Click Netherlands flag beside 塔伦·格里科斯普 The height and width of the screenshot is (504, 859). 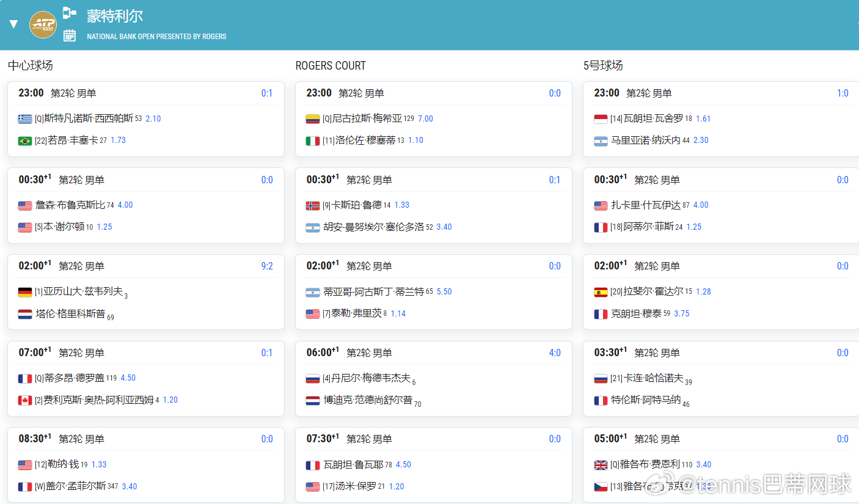(x=25, y=314)
